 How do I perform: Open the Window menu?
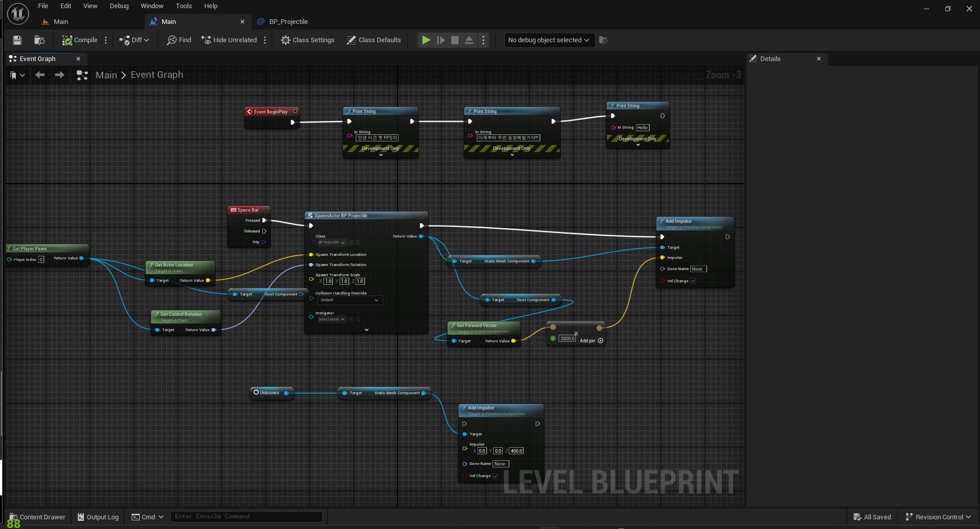click(152, 6)
